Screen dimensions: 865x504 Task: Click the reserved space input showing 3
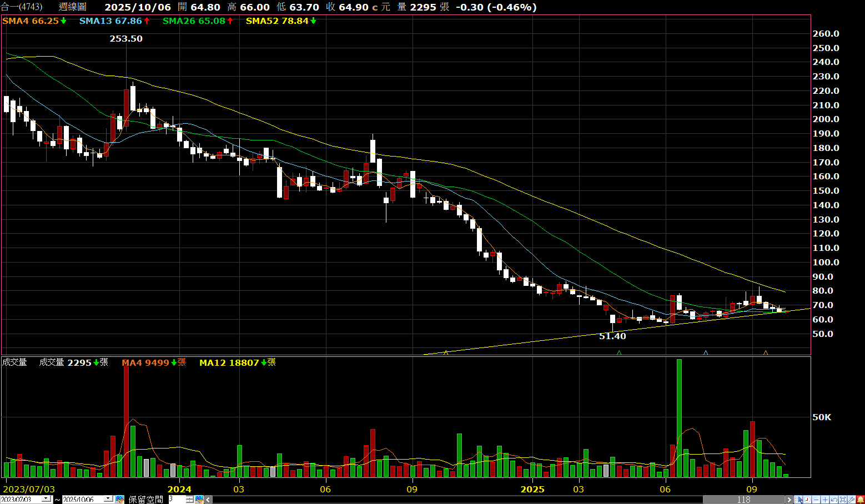click(177, 500)
